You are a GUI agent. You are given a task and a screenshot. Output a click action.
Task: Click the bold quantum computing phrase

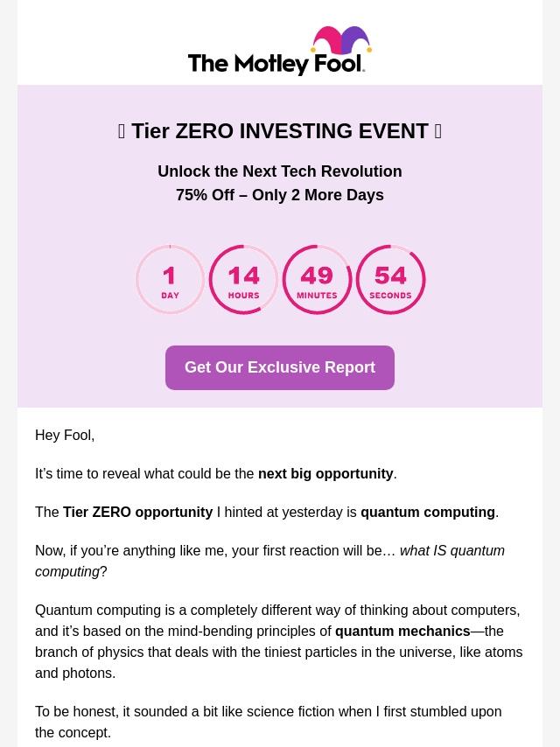pos(427,513)
